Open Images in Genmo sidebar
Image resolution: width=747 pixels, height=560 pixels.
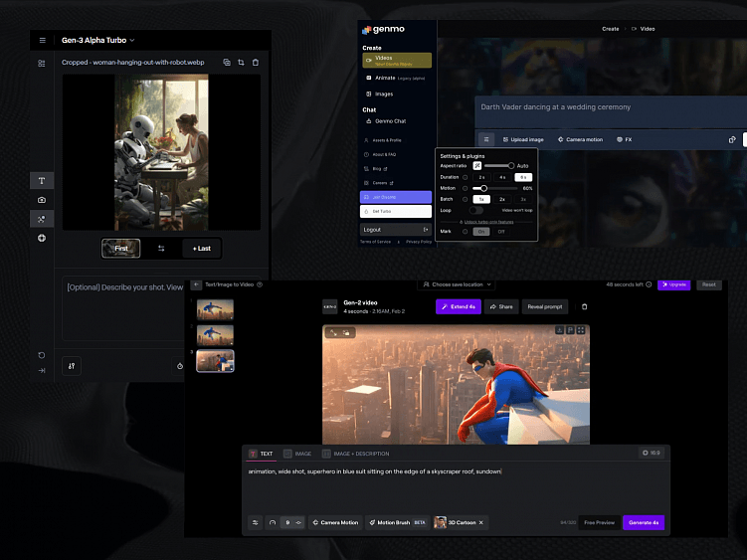380,93
